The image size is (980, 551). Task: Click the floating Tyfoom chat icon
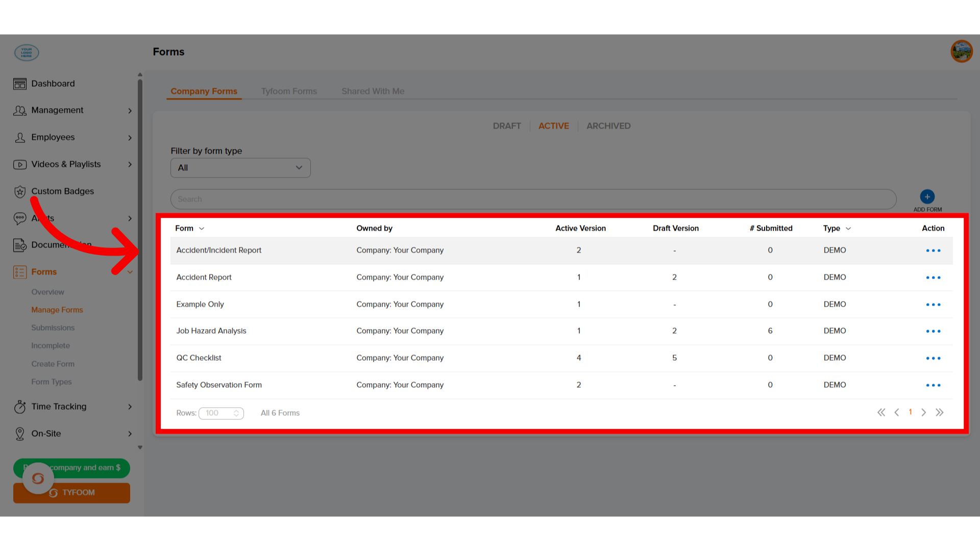[38, 479]
